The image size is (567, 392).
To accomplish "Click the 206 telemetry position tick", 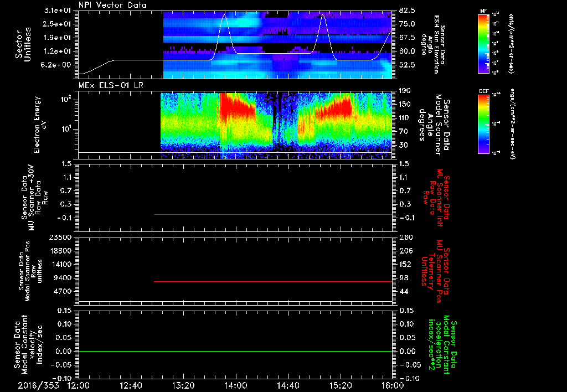I will click(x=406, y=251).
